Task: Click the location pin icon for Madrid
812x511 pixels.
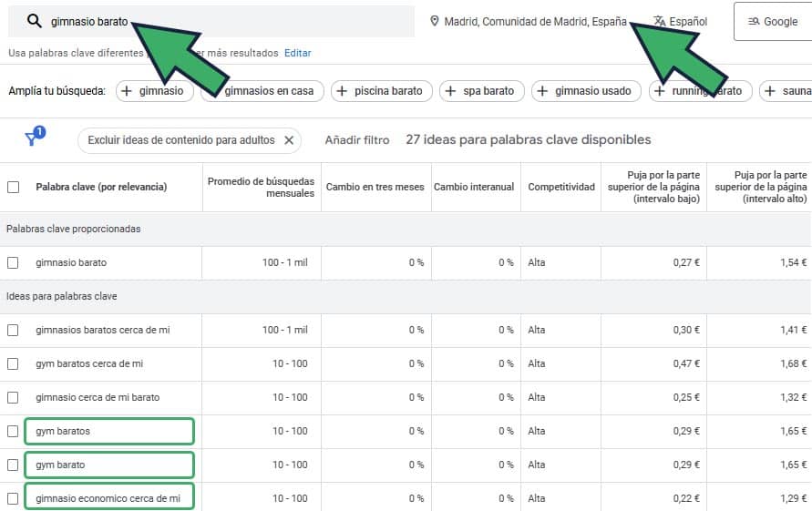Action: pos(435,21)
